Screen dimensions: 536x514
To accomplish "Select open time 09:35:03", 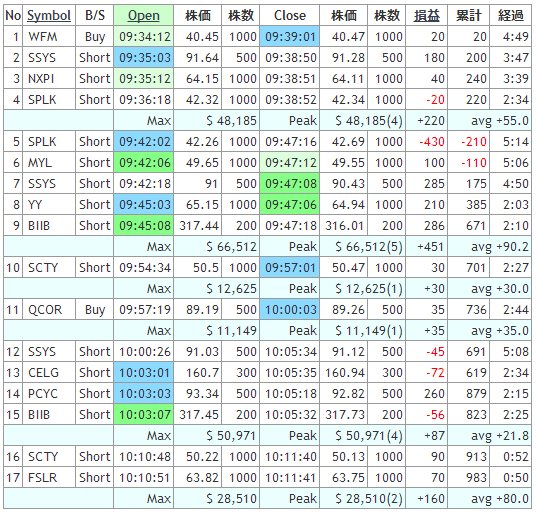I will click(144, 58).
